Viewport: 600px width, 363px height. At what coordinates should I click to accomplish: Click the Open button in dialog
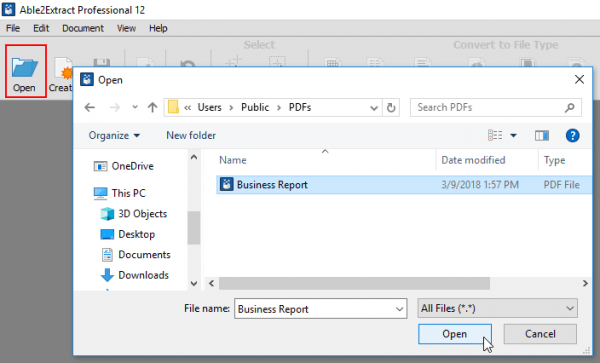point(455,334)
